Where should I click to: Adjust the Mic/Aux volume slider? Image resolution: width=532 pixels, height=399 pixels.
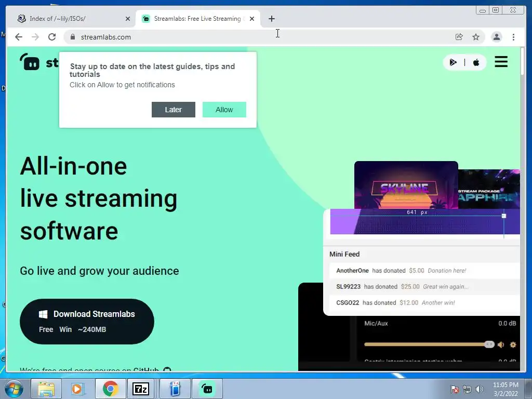429,344
